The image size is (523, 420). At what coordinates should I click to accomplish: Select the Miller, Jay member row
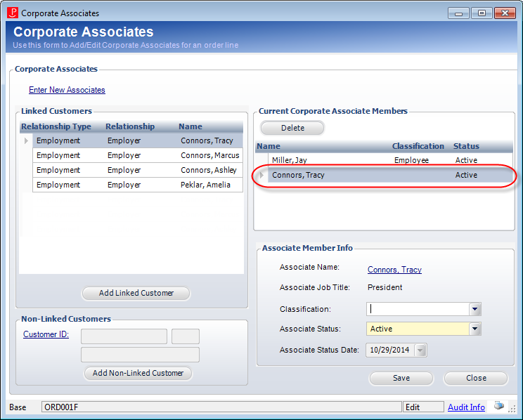385,160
